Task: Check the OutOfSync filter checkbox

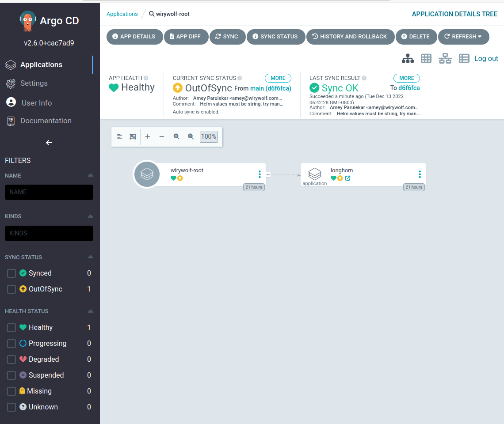Action: (x=11, y=289)
